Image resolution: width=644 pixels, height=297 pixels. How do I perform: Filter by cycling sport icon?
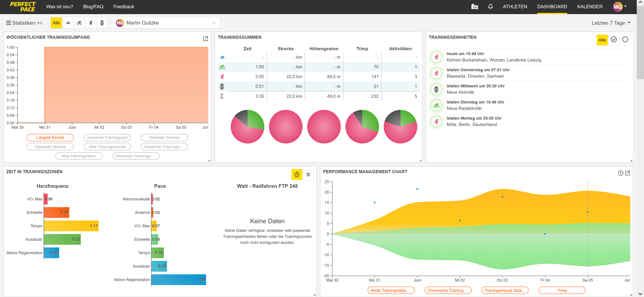tap(79, 23)
